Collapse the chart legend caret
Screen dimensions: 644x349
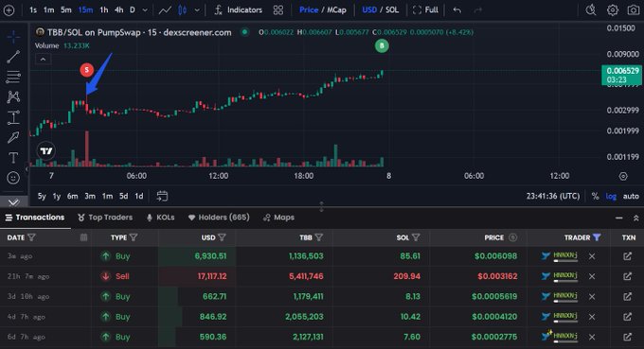pos(43,60)
